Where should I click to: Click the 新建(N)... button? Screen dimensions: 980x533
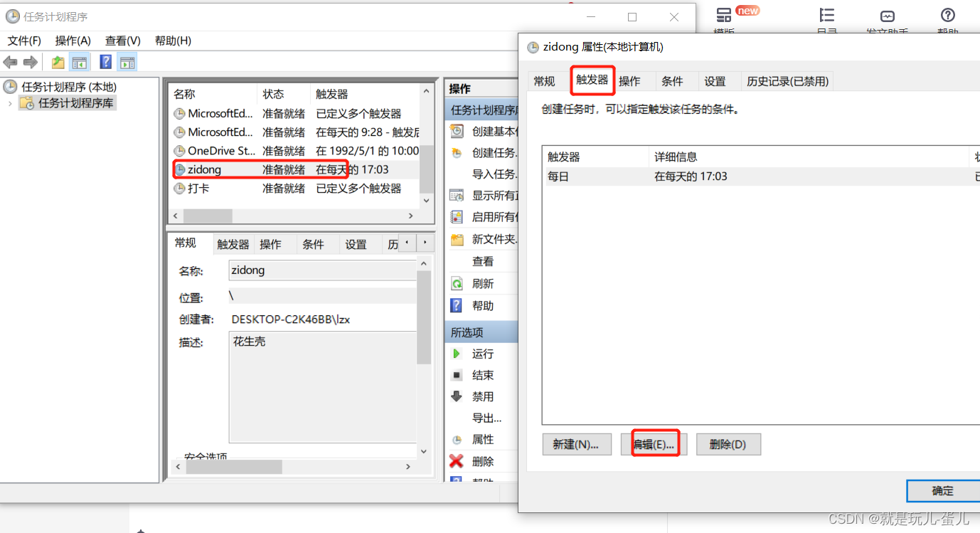point(576,444)
